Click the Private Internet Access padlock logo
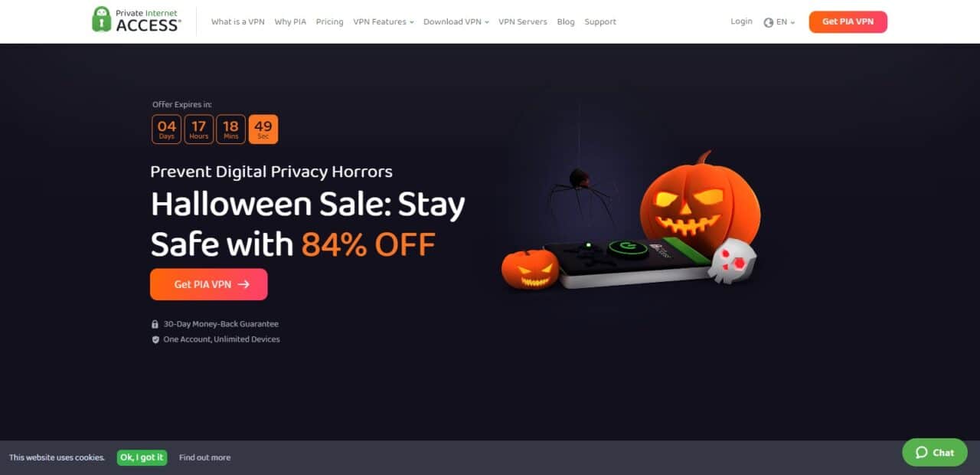 101,19
